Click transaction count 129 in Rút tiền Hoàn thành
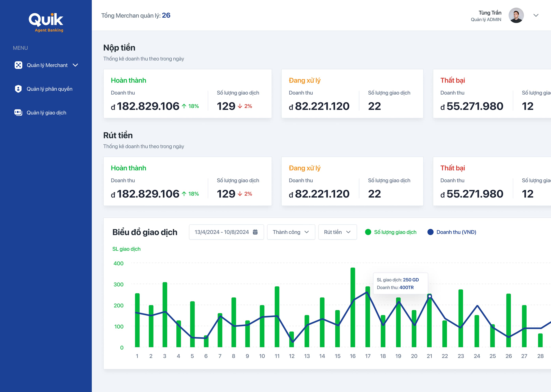The image size is (551, 392). coord(226,194)
